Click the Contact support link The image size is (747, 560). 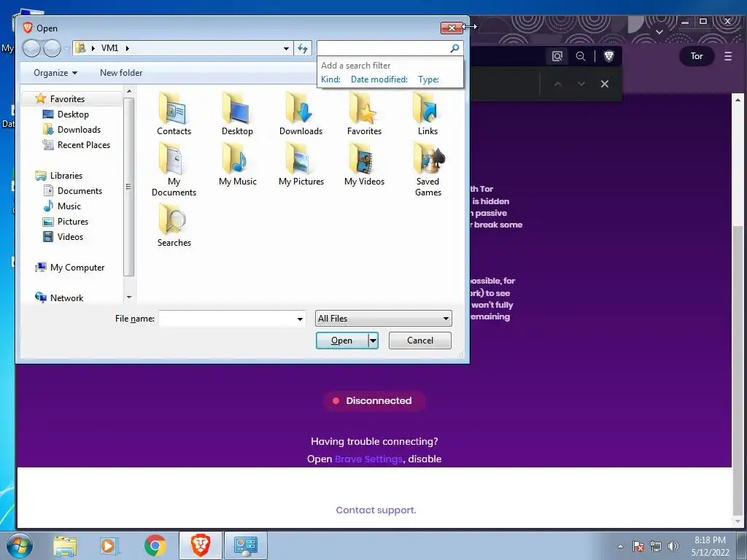[x=376, y=510]
